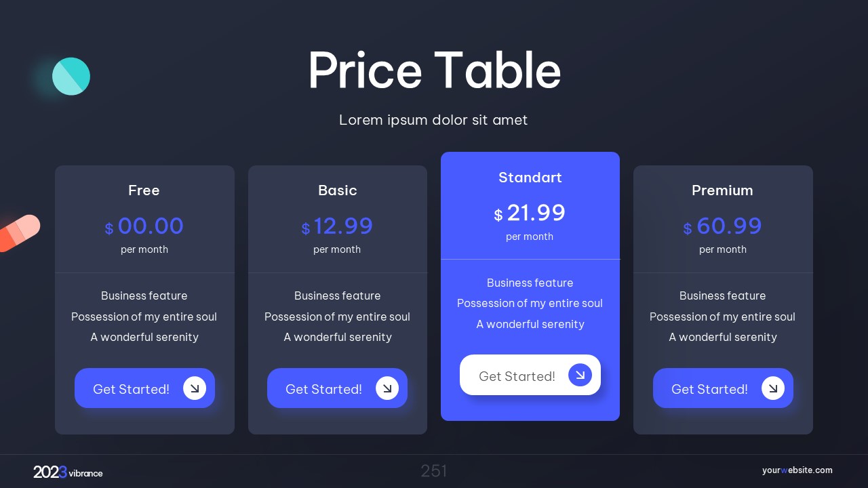Select the Basic plan heading
This screenshot has width=868, height=488.
point(338,190)
